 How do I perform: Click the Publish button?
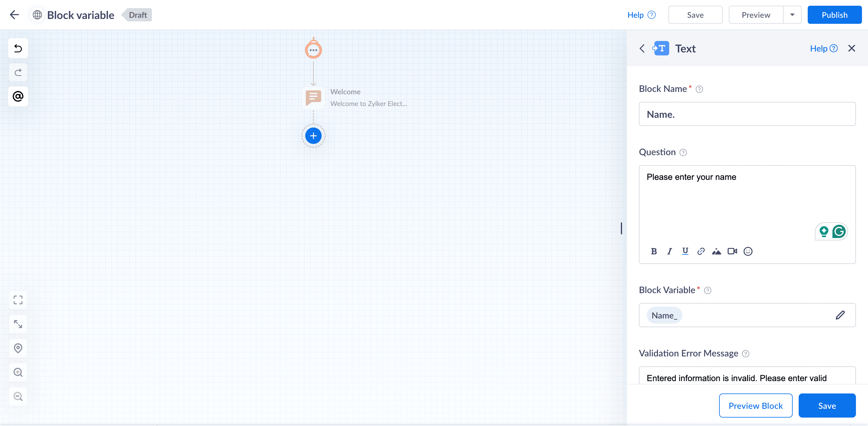click(834, 15)
